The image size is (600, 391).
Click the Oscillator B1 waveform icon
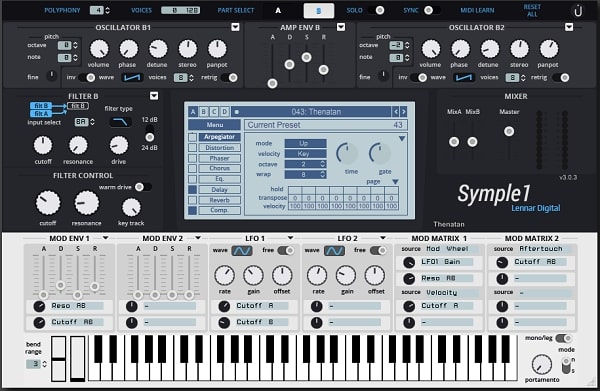coord(132,78)
